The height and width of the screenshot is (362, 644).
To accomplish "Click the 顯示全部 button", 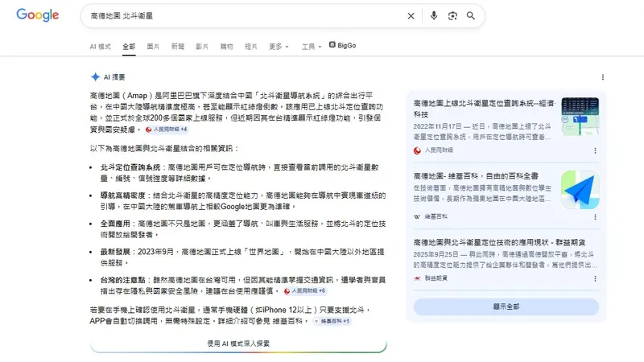I will tap(506, 306).
